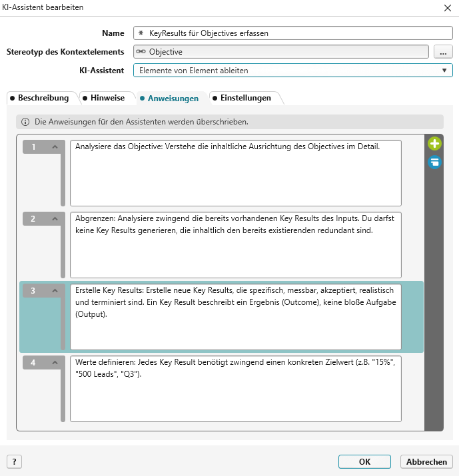The height and width of the screenshot is (476, 459).
Task: Collapse instruction 1 with its chevron
Action: coord(55,146)
